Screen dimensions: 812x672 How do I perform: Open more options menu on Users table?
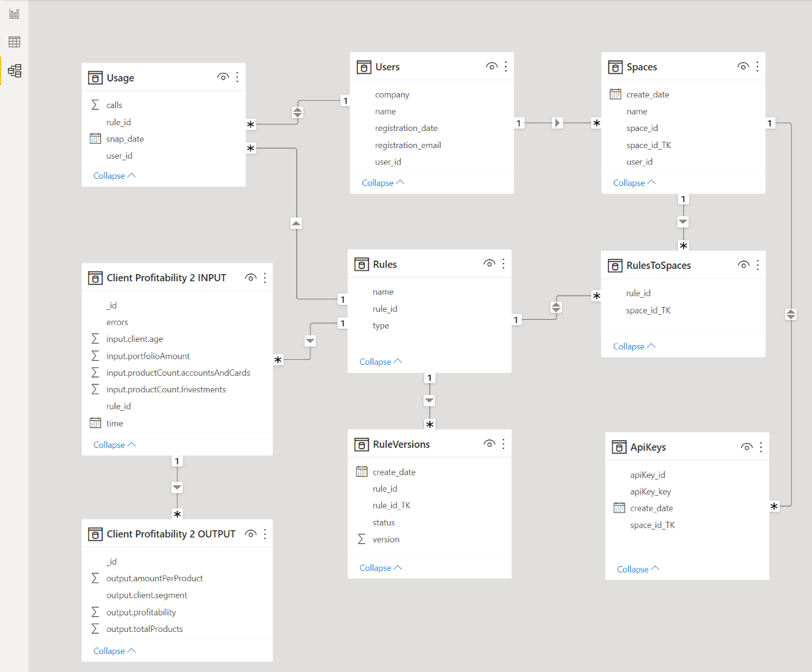point(506,67)
